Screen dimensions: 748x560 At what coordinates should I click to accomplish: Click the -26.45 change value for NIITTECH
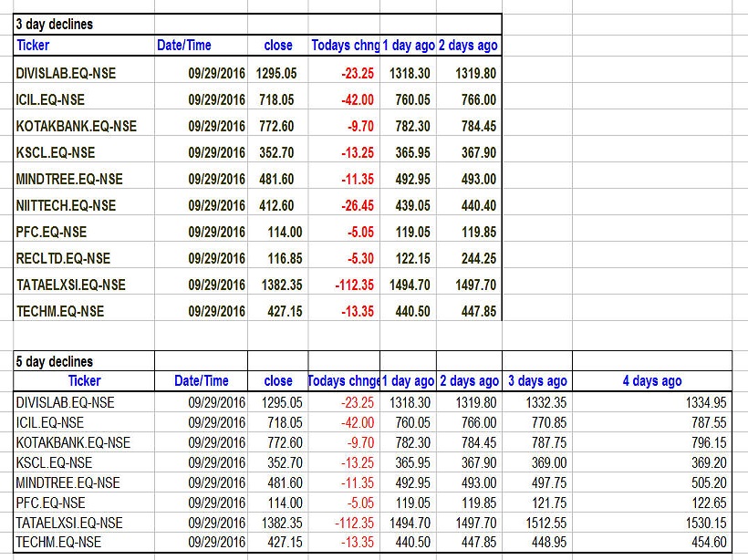click(354, 205)
